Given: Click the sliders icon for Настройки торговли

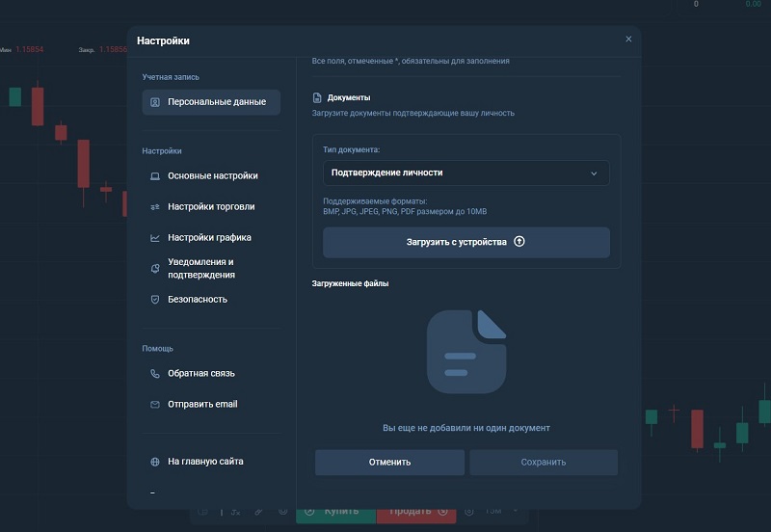Looking at the screenshot, I should click(x=155, y=207).
